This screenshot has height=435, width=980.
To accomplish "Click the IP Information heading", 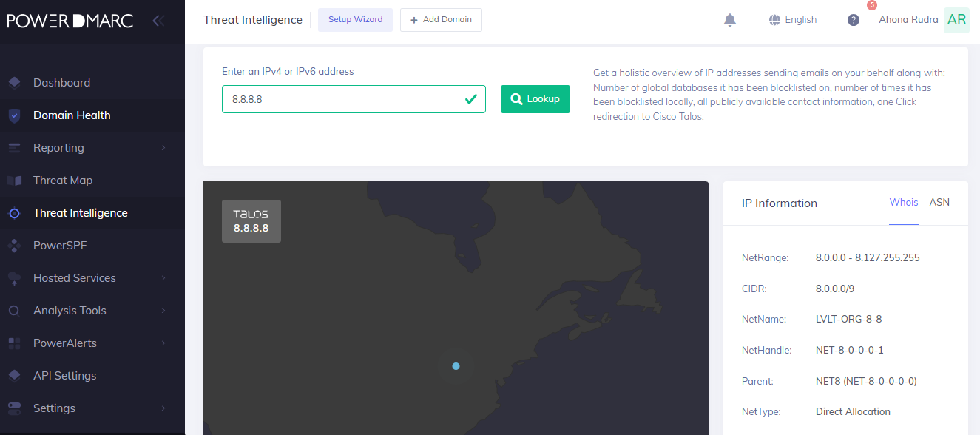I will [x=780, y=203].
